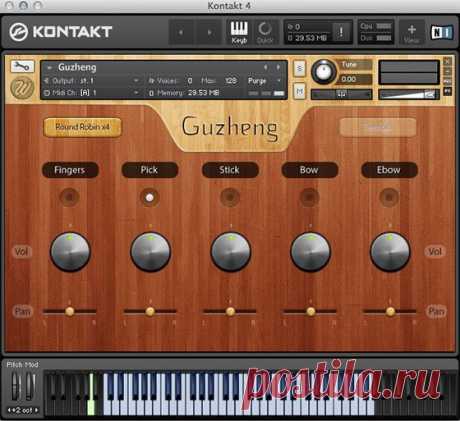The image size is (460, 421).
Task: Go to previous instrument with header left arrow
Action: tap(181, 32)
